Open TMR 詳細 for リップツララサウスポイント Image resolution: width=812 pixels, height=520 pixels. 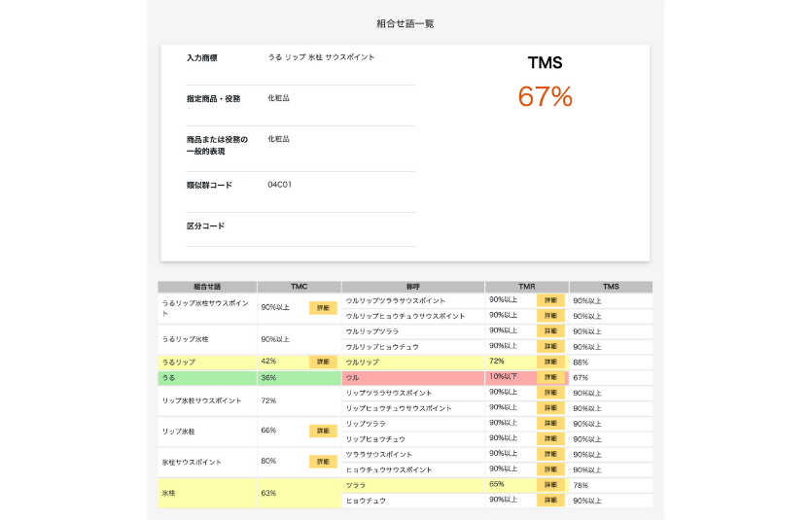click(x=549, y=393)
